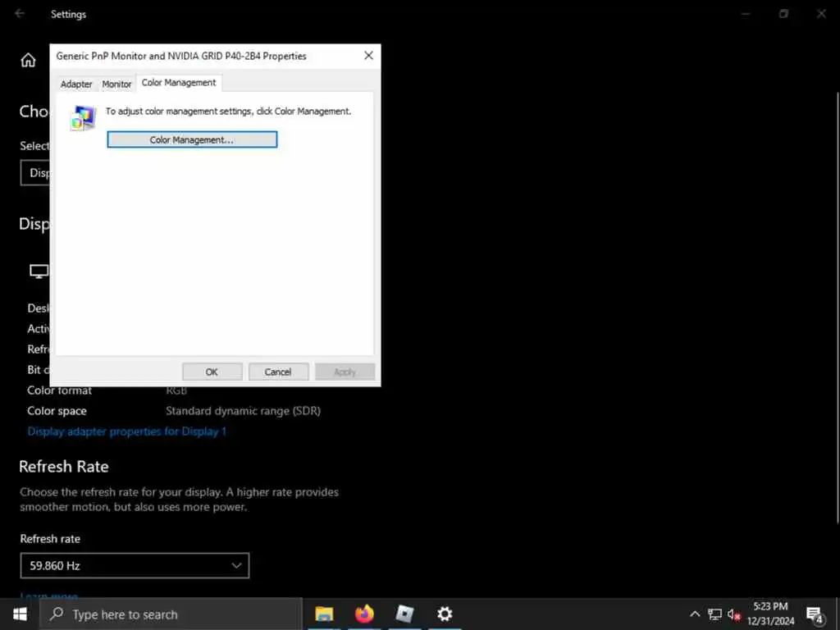Click the Settings gear taskbar icon
Viewport: 840px width, 630px height.
point(445,614)
